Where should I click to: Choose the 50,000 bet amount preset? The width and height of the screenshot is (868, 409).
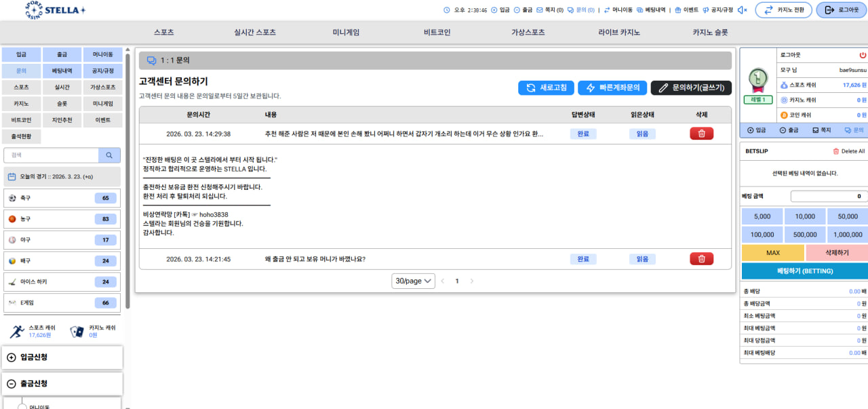coord(847,216)
